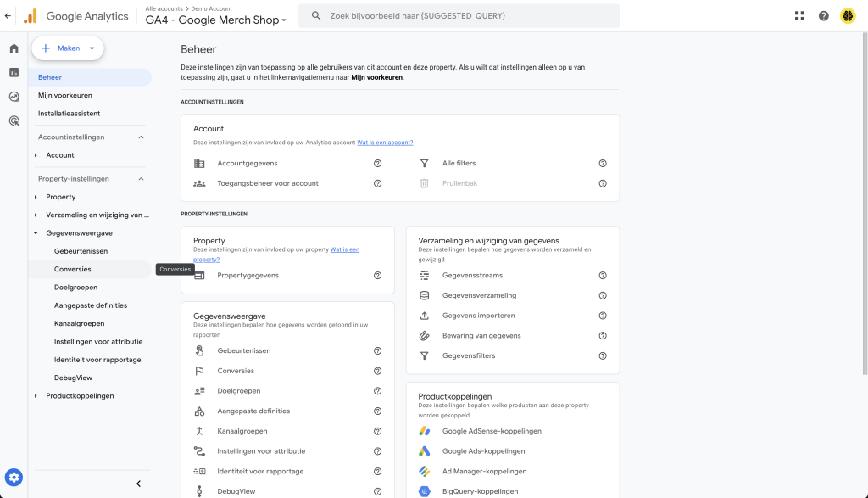
Task: Click help icon next to Prullenbak
Action: coord(603,183)
